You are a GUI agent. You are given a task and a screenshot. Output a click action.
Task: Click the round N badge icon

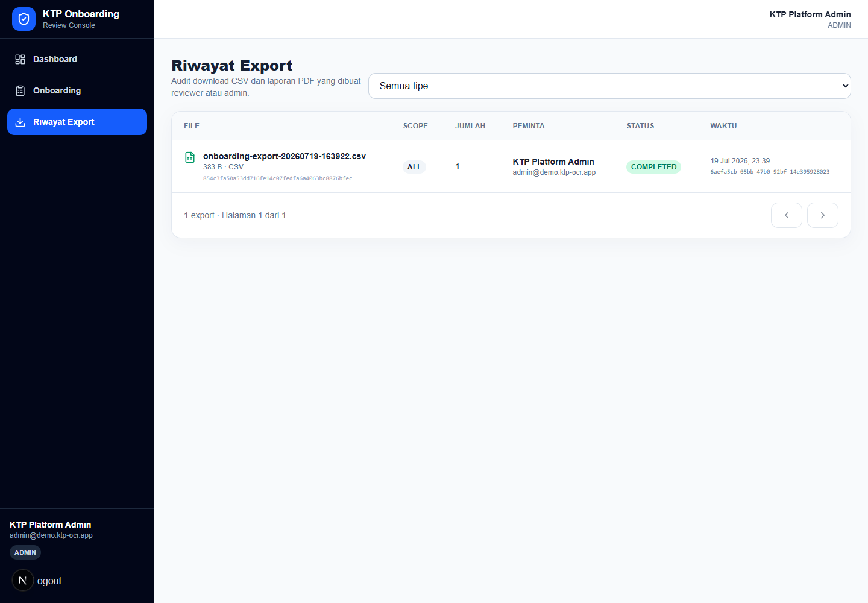click(x=23, y=580)
